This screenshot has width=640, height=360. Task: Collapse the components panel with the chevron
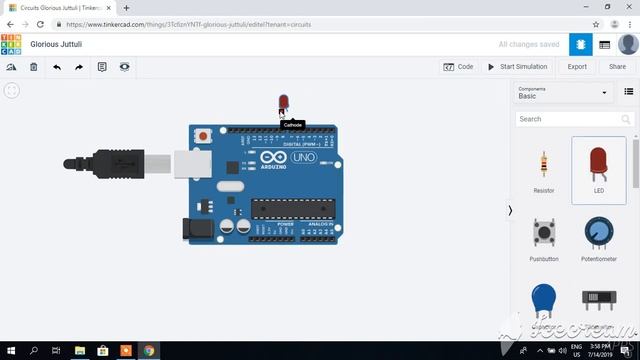point(510,211)
